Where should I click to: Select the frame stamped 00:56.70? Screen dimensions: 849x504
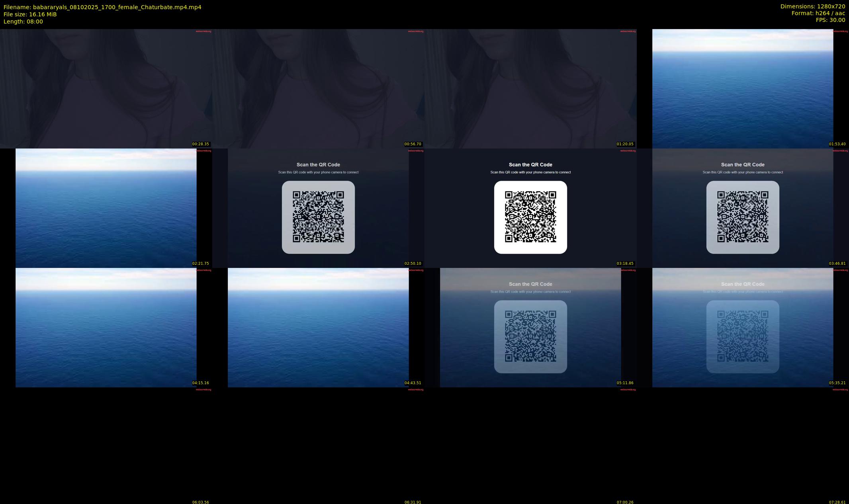coord(318,88)
